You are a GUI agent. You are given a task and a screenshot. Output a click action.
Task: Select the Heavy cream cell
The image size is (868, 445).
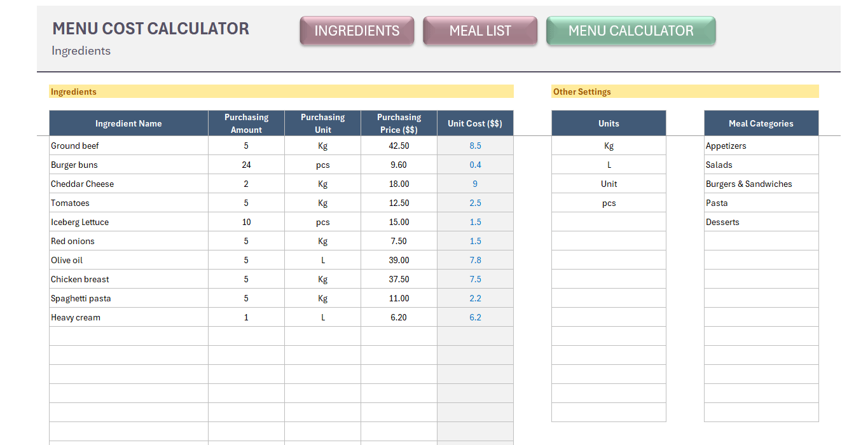pyautogui.click(x=128, y=317)
